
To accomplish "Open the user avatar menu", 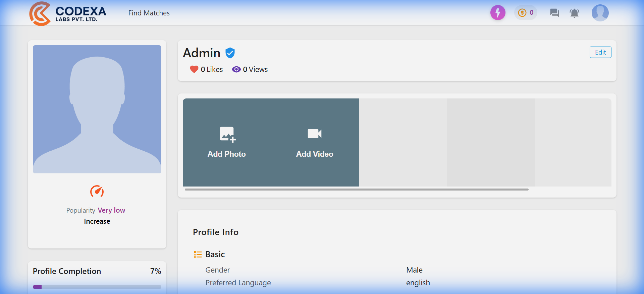I will [x=600, y=13].
